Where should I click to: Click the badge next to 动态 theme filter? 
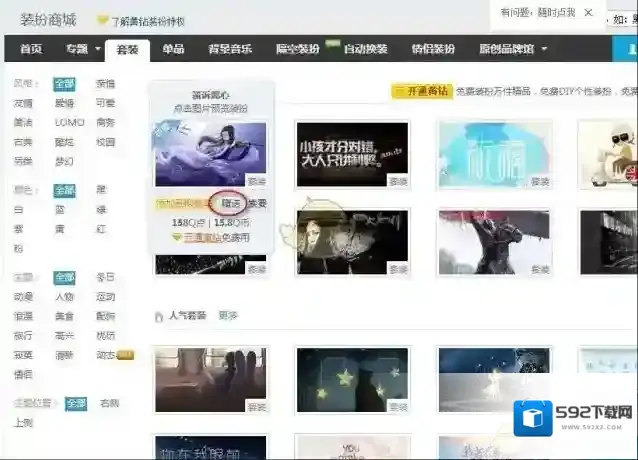click(x=125, y=354)
